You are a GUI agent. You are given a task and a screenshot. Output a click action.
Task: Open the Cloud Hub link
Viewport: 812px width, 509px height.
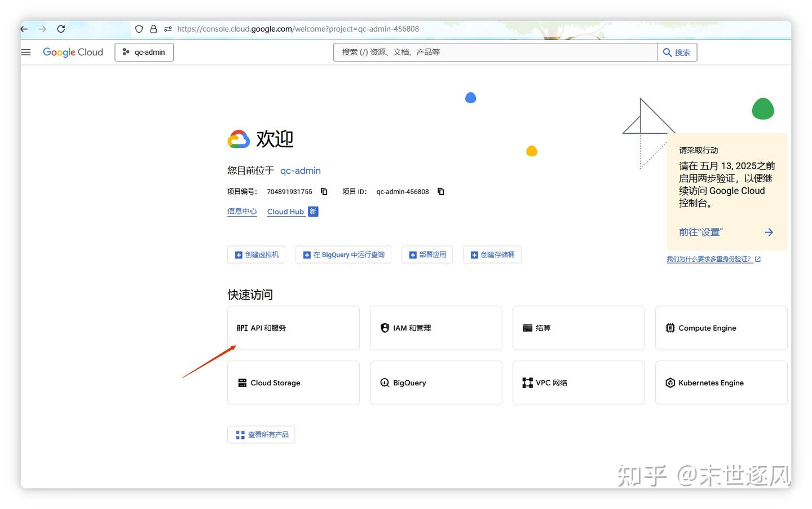pyautogui.click(x=286, y=212)
